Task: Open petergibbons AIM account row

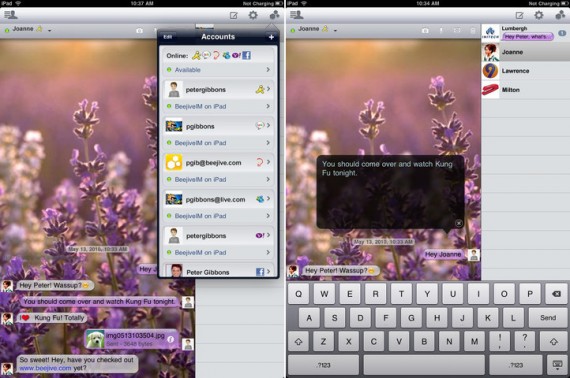Action: tap(218, 89)
